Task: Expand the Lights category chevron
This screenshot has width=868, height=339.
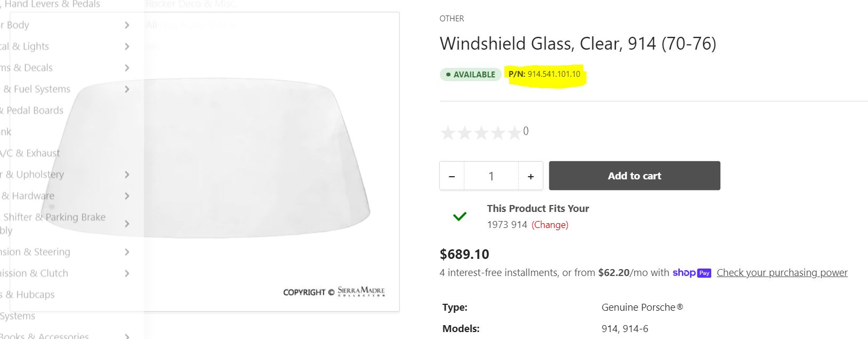Action: pos(127,46)
